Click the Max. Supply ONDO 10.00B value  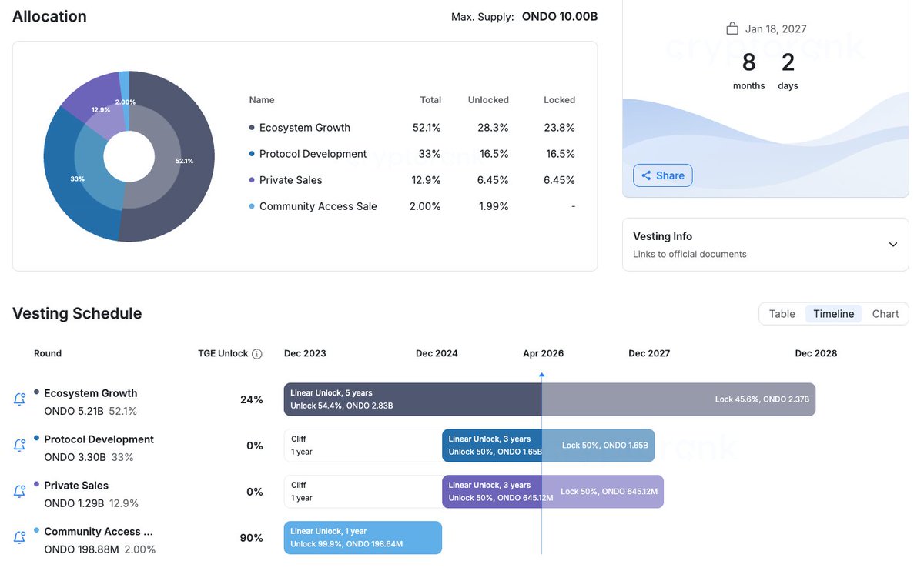560,16
